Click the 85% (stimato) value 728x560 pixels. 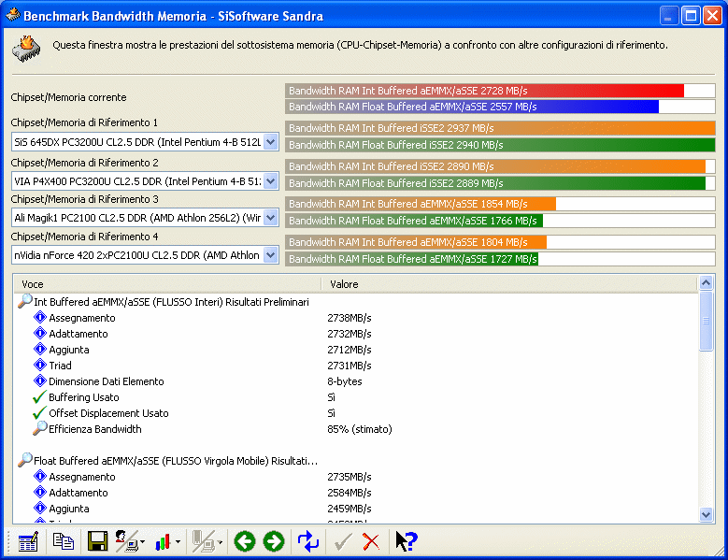(x=360, y=429)
